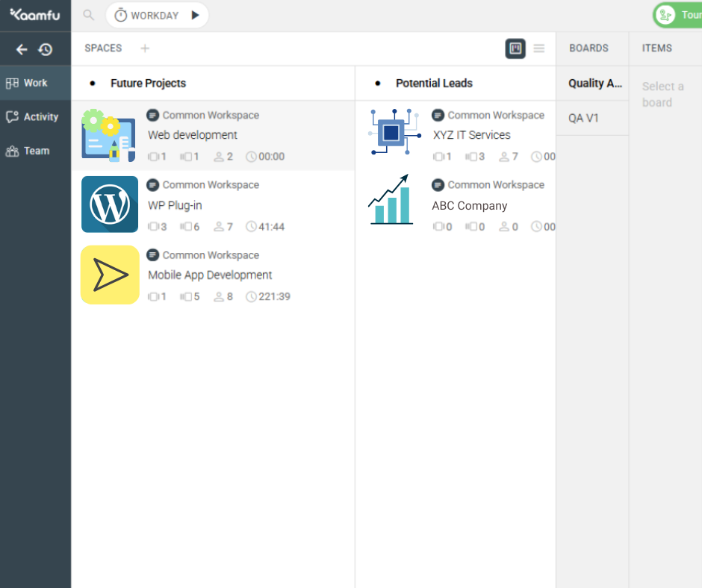The width and height of the screenshot is (702, 588).
Task: Select the WP Plug-in WordPress thumbnail
Action: [110, 204]
